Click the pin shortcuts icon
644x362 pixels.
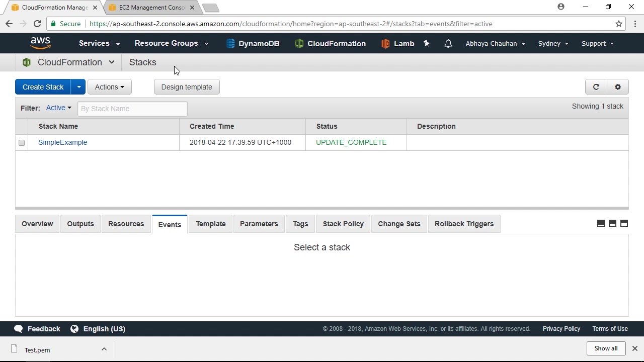pos(427,44)
